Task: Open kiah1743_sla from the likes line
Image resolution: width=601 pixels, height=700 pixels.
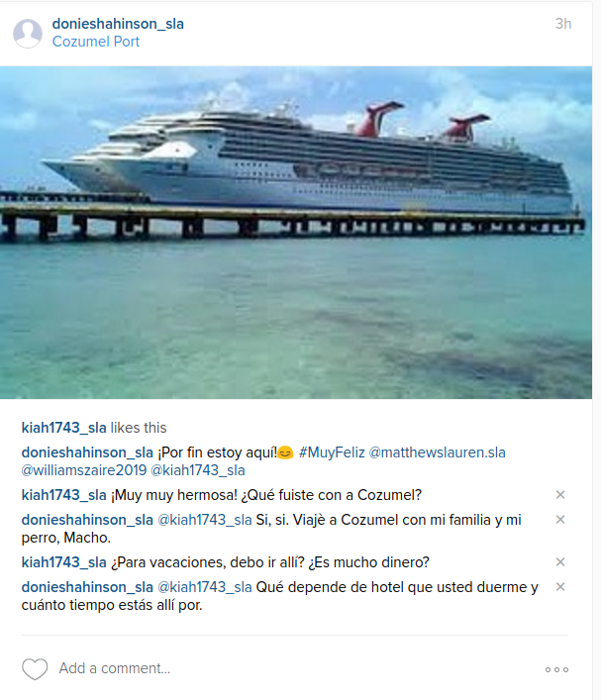Action: coord(63,428)
